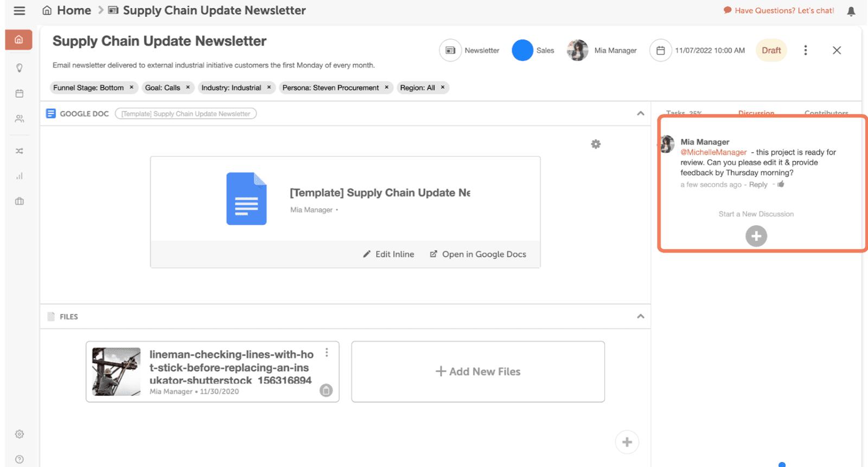Screen dimensions: 868x467
Task: Switch to the Discussion tab
Action: (756, 113)
